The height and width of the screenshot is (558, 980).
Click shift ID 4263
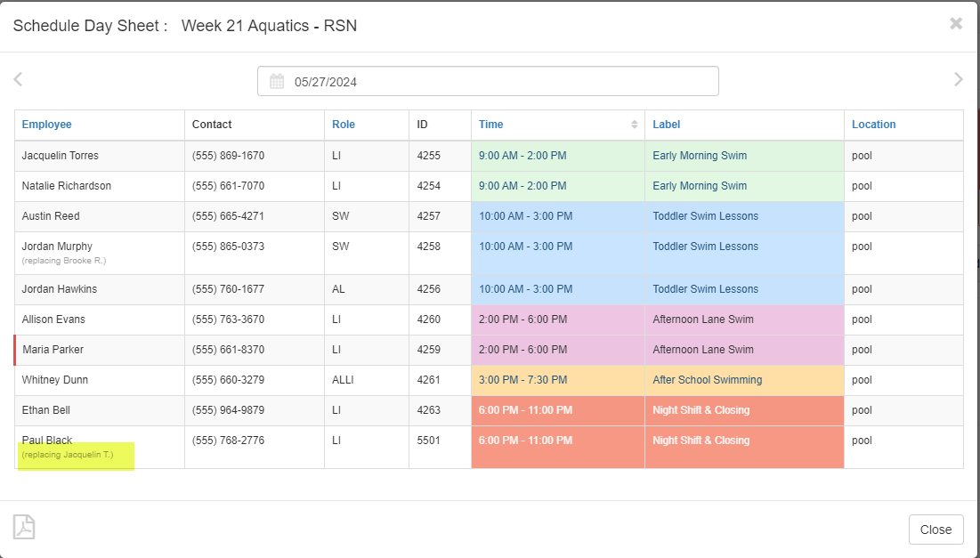[429, 410]
